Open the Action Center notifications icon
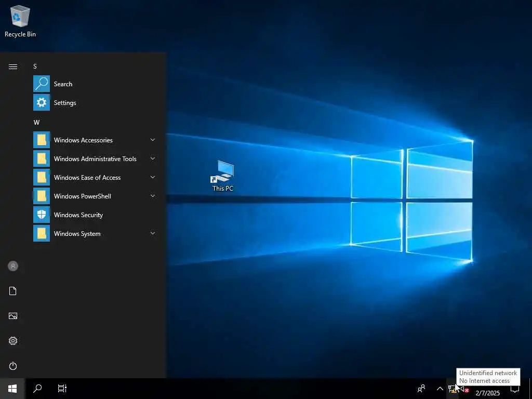The width and height of the screenshot is (532, 399). 515,389
